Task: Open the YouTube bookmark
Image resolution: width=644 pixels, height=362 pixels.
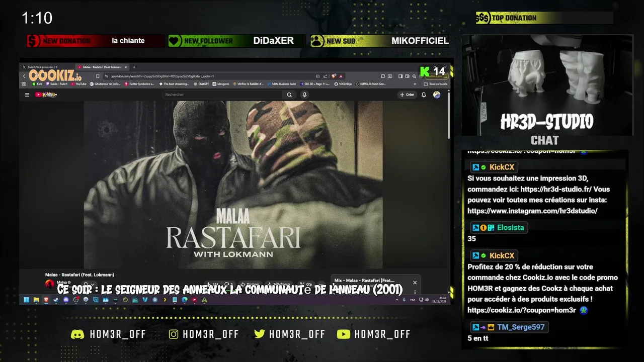Action: 79,84
